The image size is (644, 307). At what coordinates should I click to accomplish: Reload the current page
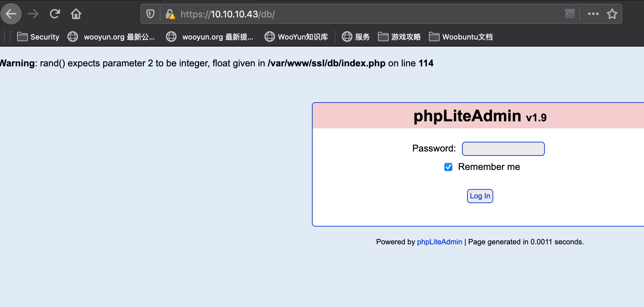click(x=55, y=14)
